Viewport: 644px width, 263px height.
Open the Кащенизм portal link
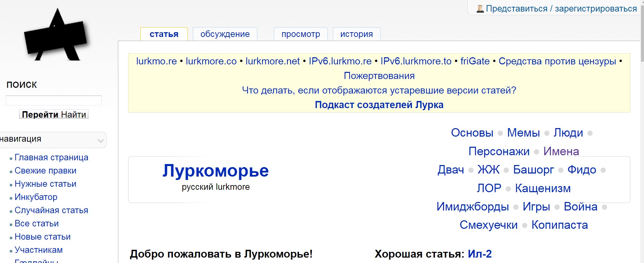point(543,188)
